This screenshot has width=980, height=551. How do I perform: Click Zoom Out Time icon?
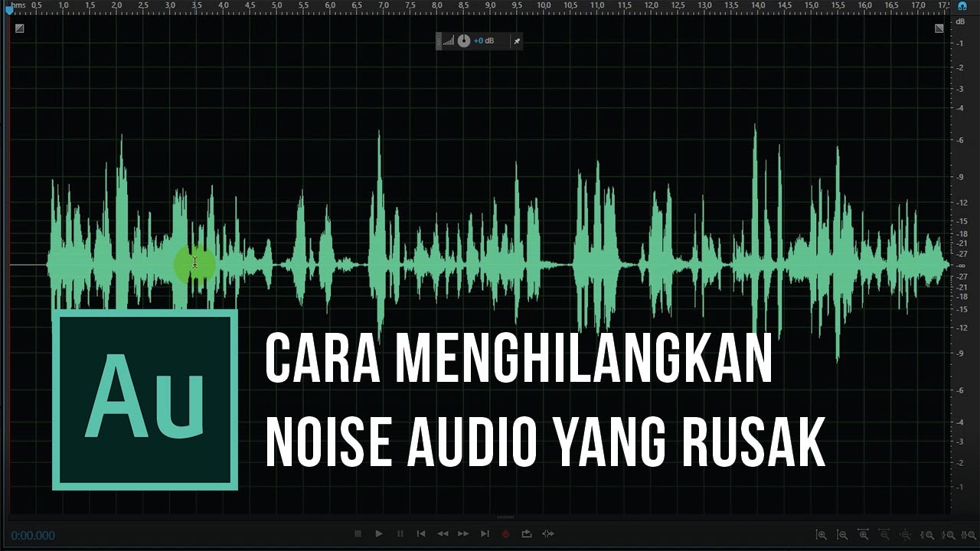884,534
